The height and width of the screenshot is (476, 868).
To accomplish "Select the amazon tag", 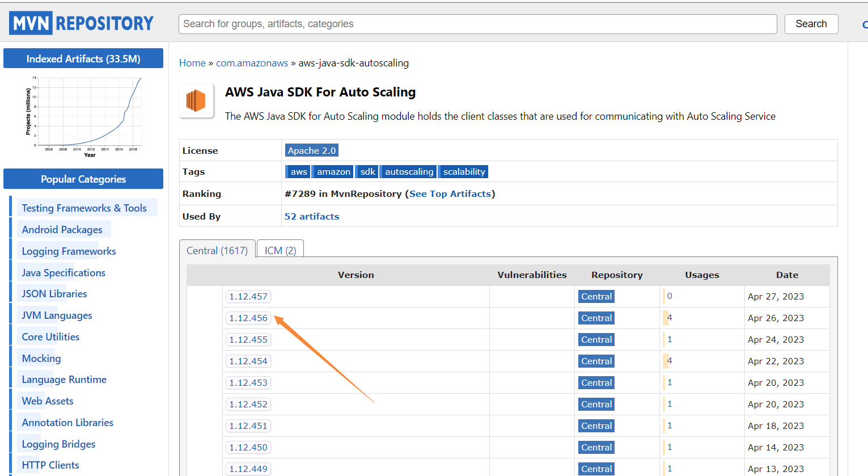I will pos(333,172).
